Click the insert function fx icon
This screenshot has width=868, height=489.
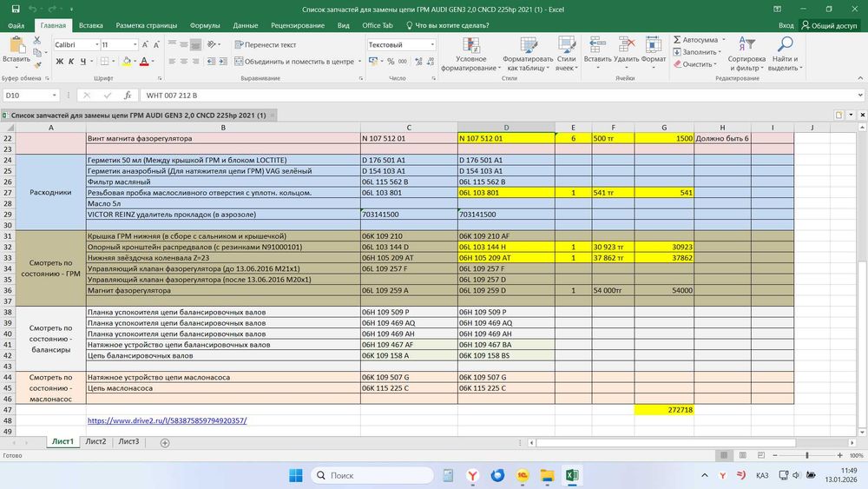pyautogui.click(x=128, y=96)
